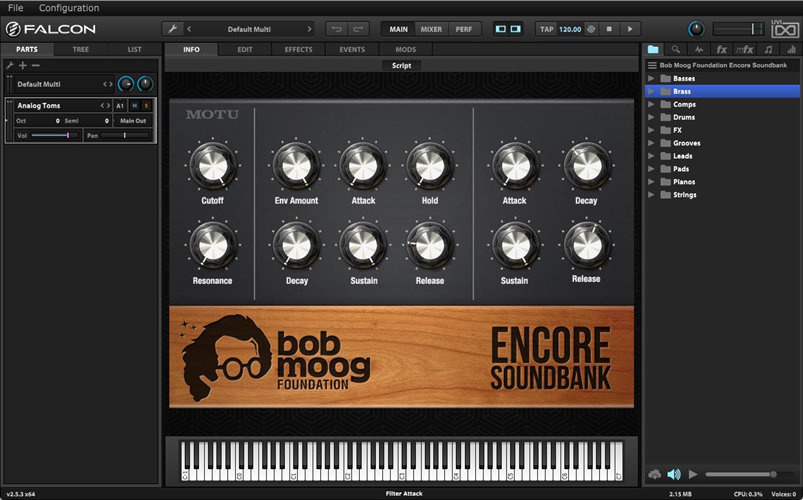Open the bar-chart browser tab
803x500 pixels.
[791, 49]
